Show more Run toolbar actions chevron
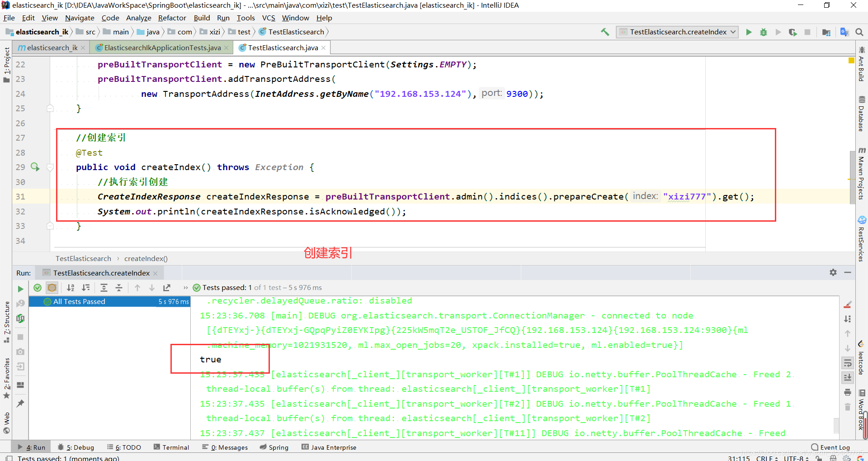The height and width of the screenshot is (461, 868). point(185,288)
